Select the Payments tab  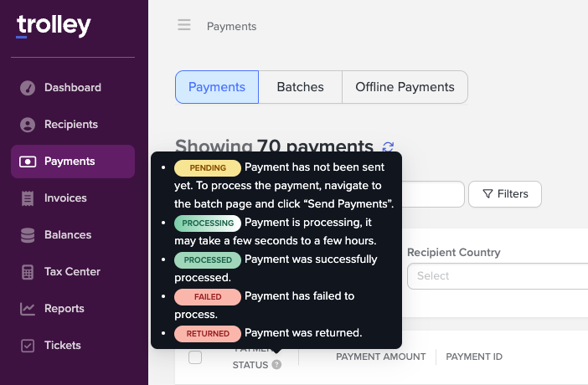pos(217,87)
